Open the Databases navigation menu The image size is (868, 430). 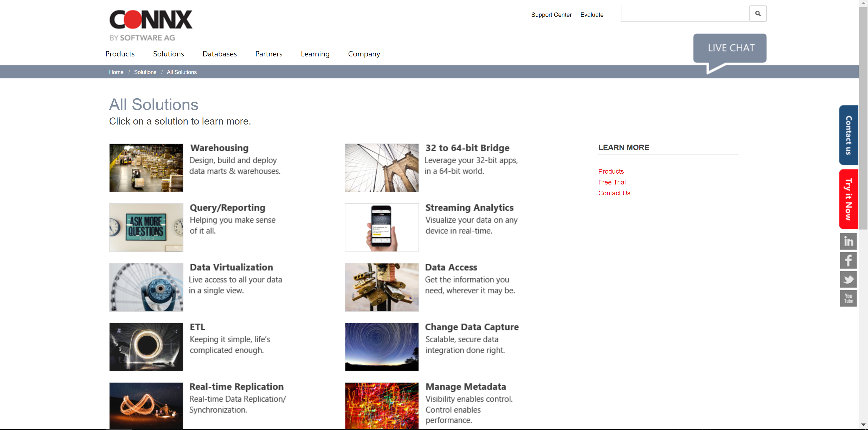[219, 54]
